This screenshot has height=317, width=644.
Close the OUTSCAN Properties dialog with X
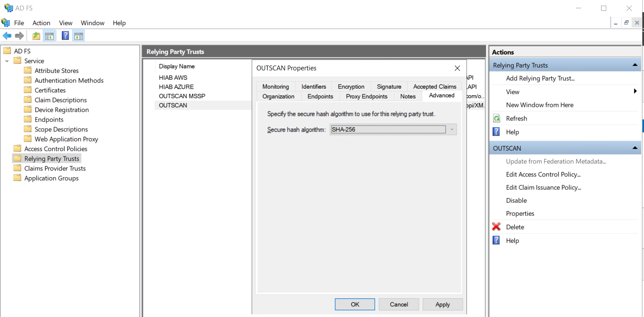[457, 68]
